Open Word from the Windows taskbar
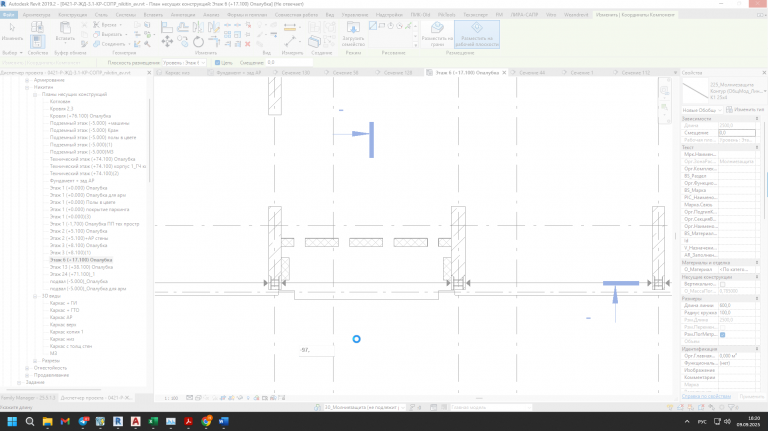This screenshot has width=768, height=431. [223, 421]
